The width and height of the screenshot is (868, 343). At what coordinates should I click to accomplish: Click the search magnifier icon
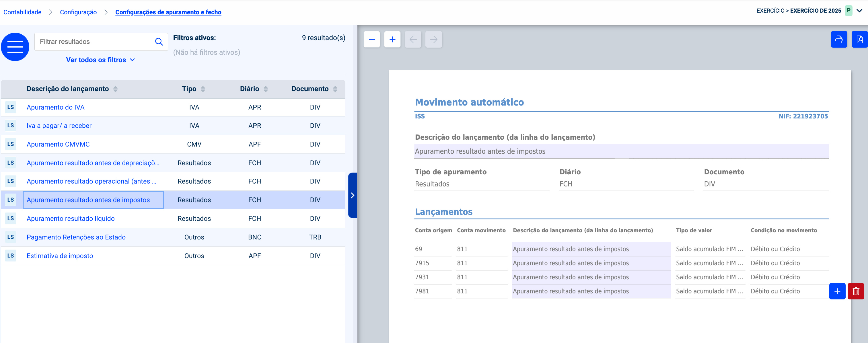point(159,42)
